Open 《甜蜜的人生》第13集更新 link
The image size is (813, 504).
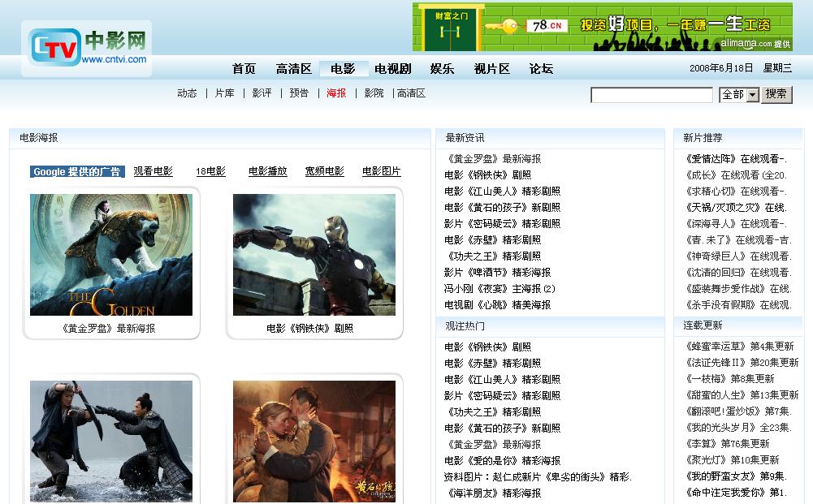pos(742,394)
